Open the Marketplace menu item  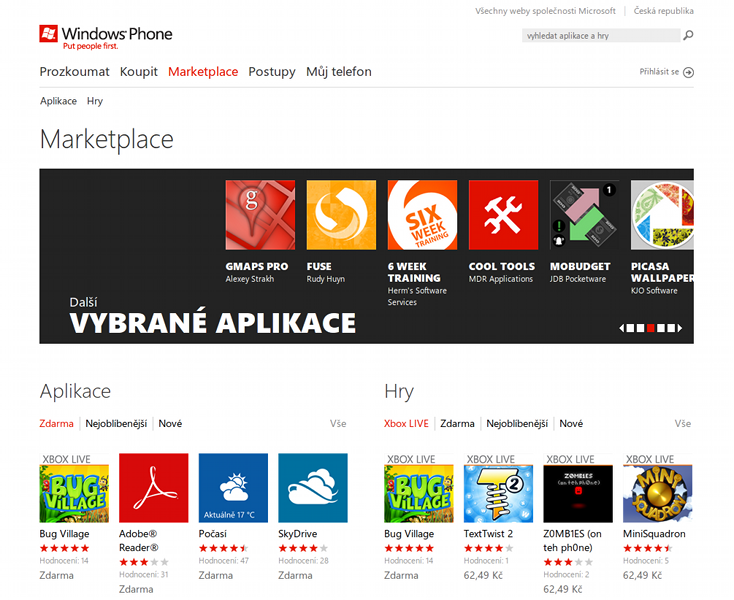point(203,72)
